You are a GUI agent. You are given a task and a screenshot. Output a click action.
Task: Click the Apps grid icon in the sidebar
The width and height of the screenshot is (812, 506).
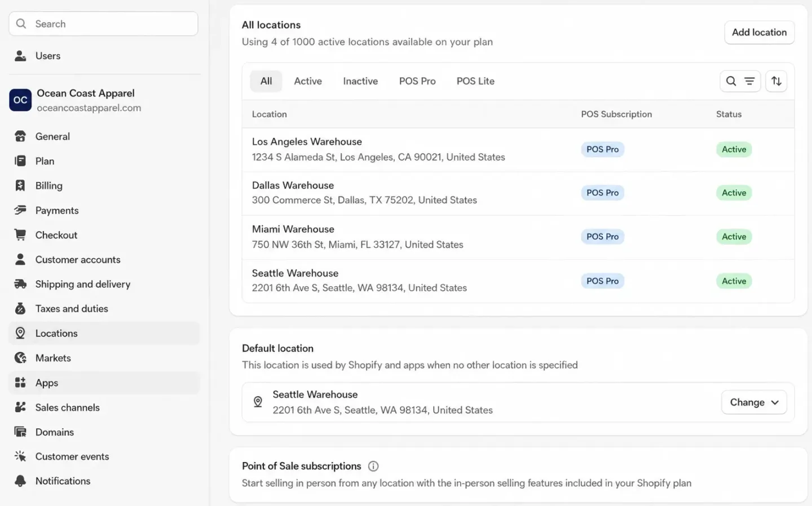tap(20, 383)
